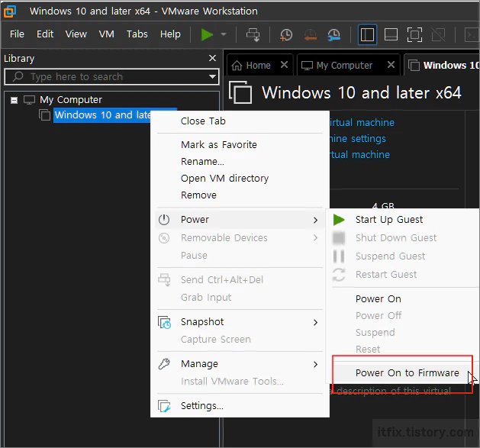This screenshot has width=480, height=448.
Task: Open the File menu
Action: pyautogui.click(x=17, y=34)
